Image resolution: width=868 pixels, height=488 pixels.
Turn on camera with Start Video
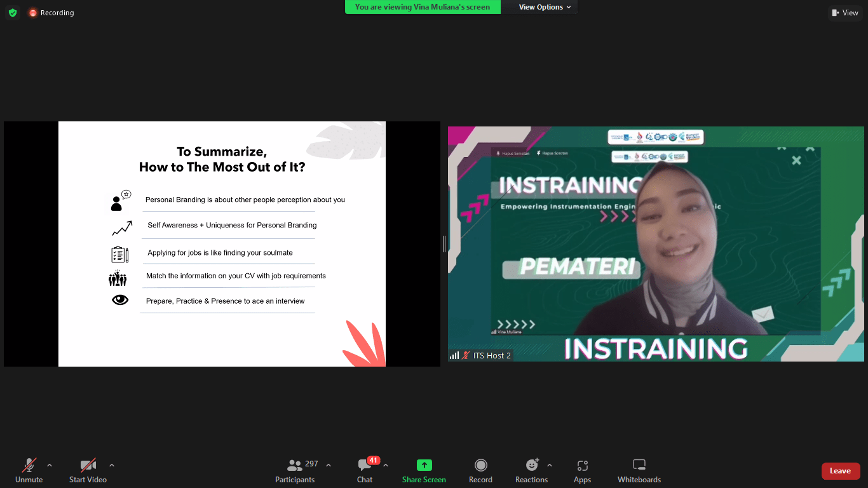(x=88, y=471)
